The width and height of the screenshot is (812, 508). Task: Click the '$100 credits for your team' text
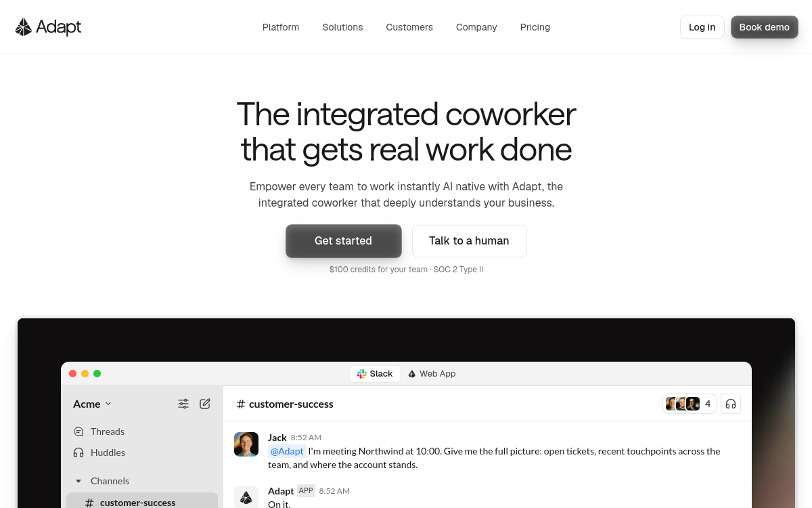point(378,270)
